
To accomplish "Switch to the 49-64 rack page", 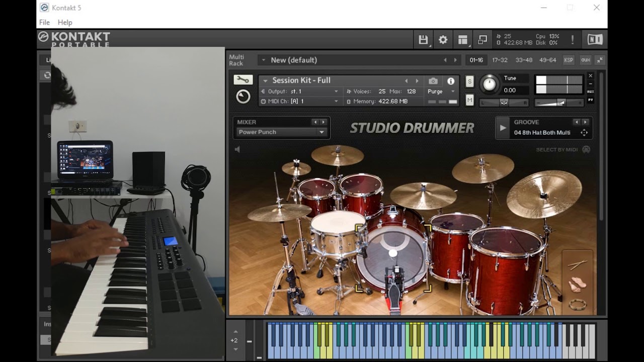I will (x=547, y=60).
